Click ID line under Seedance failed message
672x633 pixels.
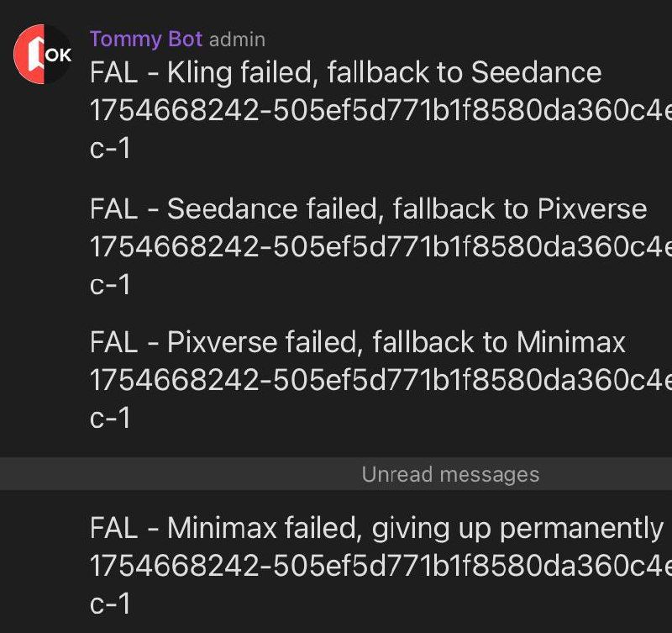pyautogui.click(x=380, y=247)
